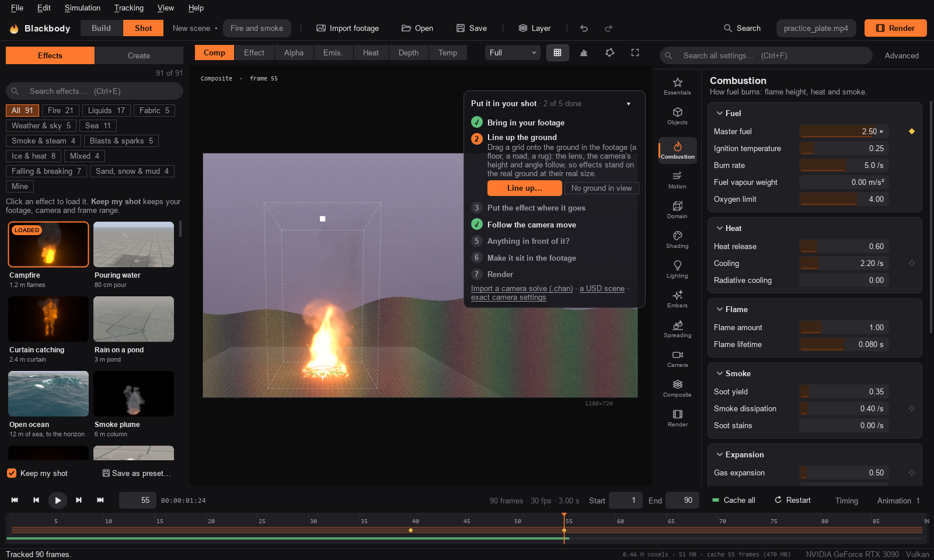934x560 pixels.
Task: Uncheck the Keep my shot checkbox
Action: [x=12, y=473]
